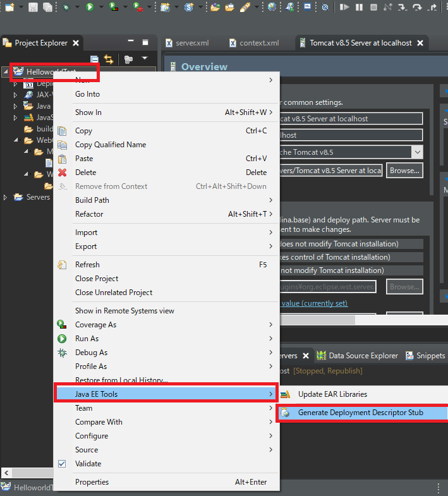Click '[Stopped, Republish]' server status text

coord(328,371)
